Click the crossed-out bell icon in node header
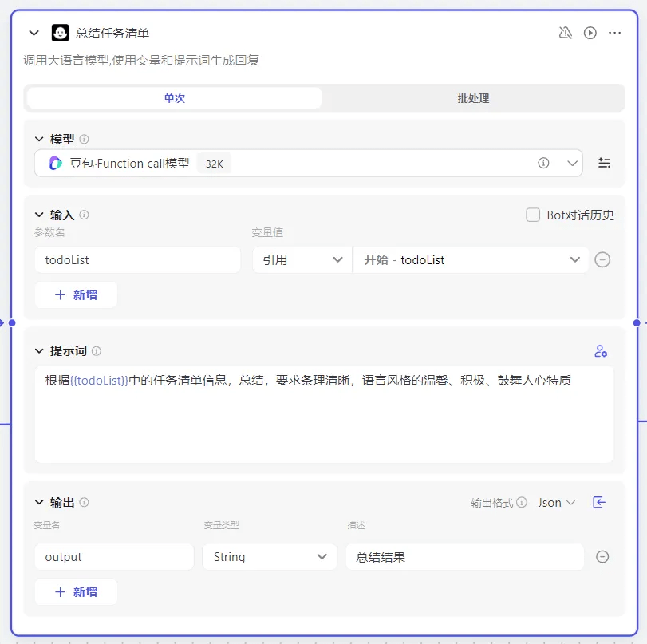The image size is (647, 644). click(x=566, y=33)
